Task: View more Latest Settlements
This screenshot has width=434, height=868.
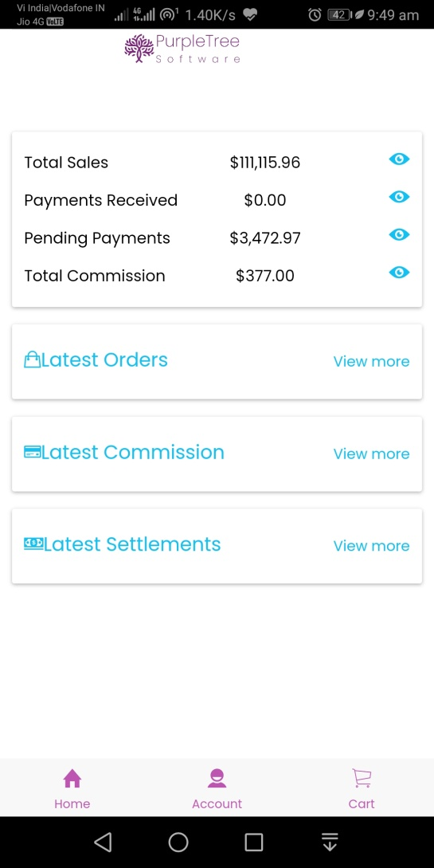Action: click(372, 546)
